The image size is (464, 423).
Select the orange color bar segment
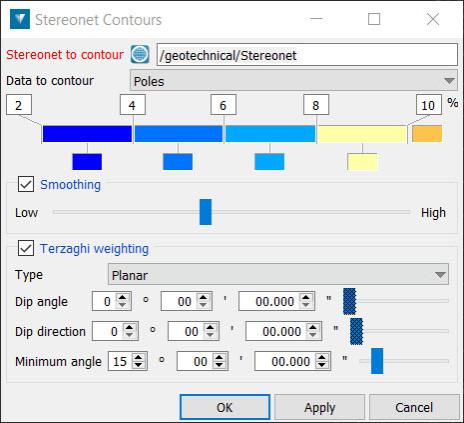click(x=427, y=134)
